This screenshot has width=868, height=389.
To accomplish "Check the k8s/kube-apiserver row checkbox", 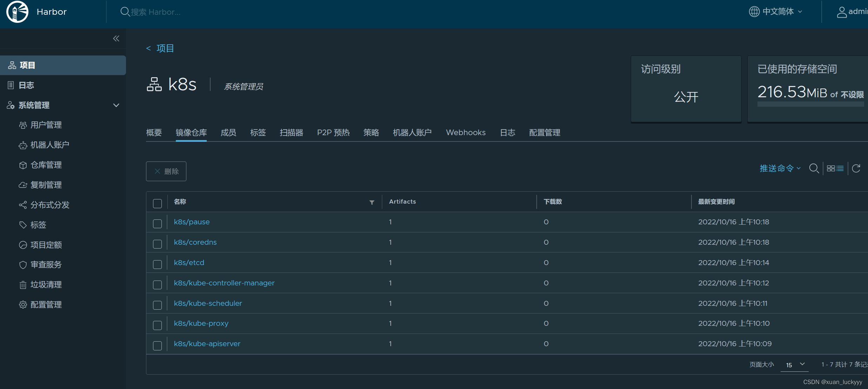I will point(157,346).
